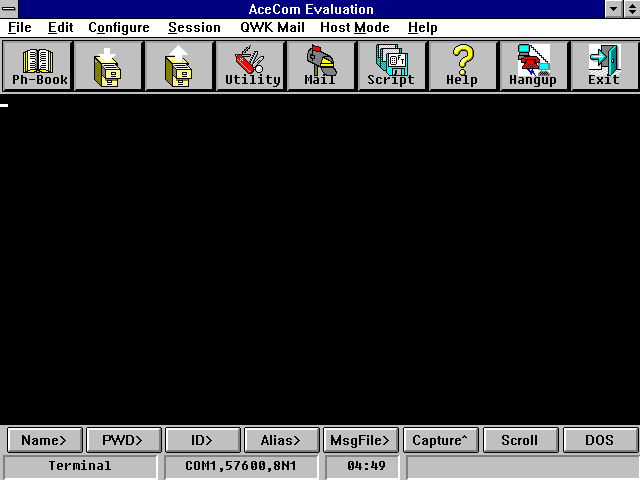Click the DOS button
Image resolution: width=640 pixels, height=480 pixels.
[x=600, y=440]
